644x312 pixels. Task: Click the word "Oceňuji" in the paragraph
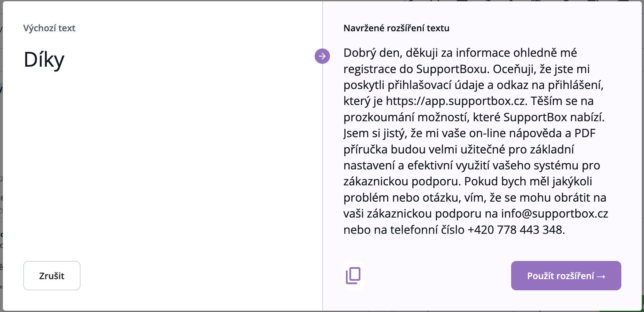(x=514, y=69)
